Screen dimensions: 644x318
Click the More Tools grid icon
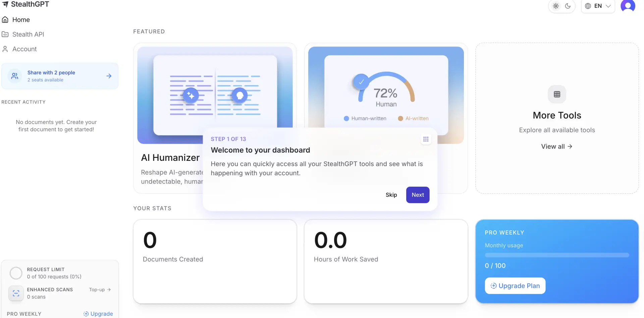(x=557, y=94)
